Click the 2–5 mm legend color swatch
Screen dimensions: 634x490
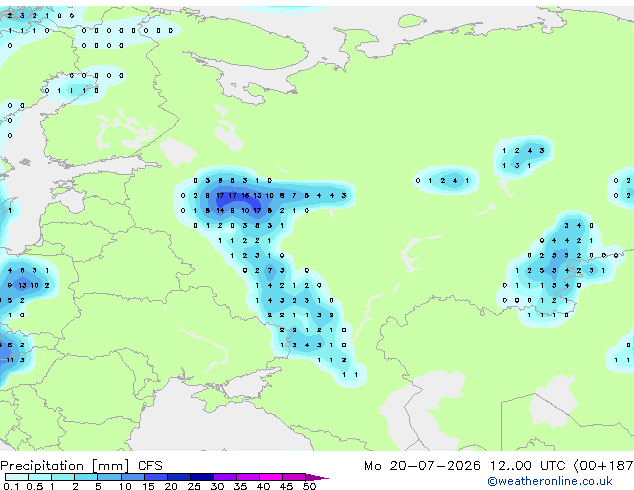[86, 477]
